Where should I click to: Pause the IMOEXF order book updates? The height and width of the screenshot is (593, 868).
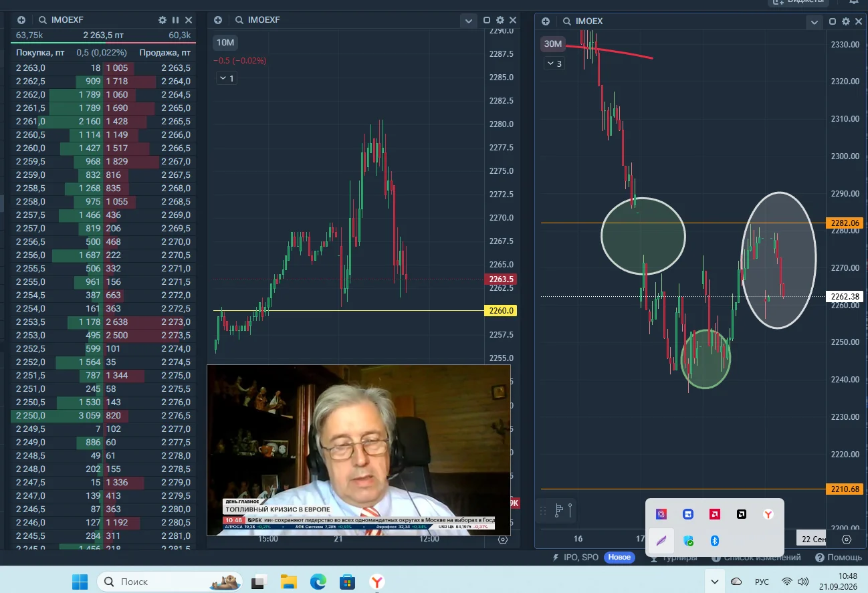click(x=176, y=20)
